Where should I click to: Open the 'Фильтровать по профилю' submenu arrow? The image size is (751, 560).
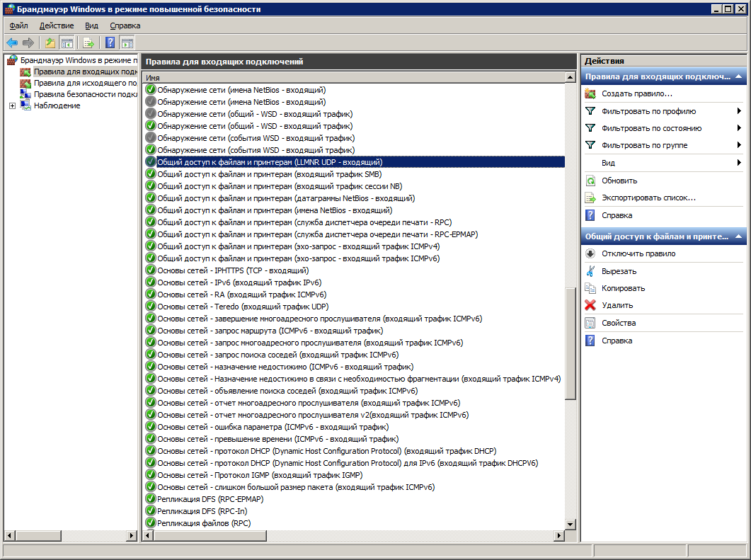(x=739, y=111)
